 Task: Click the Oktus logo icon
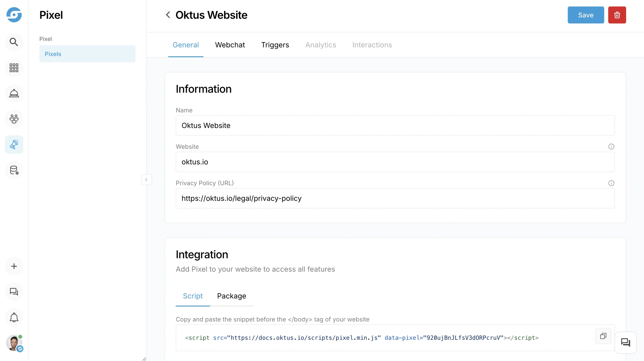click(14, 15)
